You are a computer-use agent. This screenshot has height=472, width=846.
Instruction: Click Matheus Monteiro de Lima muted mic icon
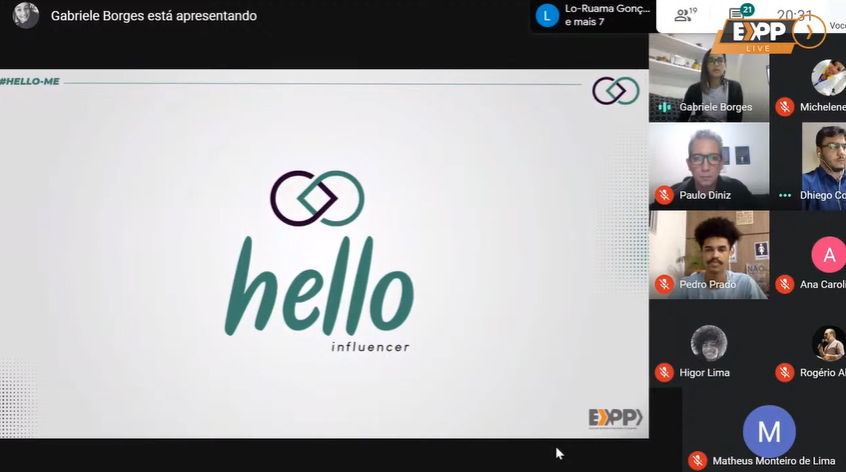tap(697, 461)
